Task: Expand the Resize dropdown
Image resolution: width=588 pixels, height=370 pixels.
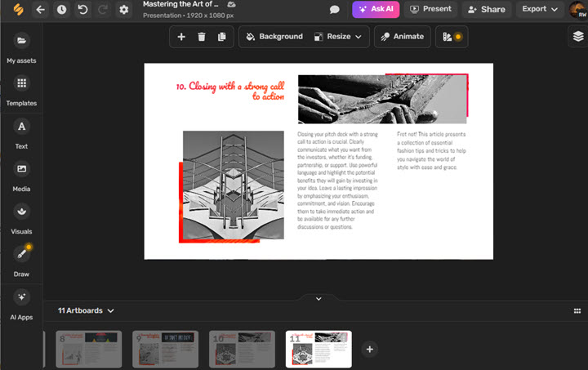Action: pyautogui.click(x=337, y=37)
